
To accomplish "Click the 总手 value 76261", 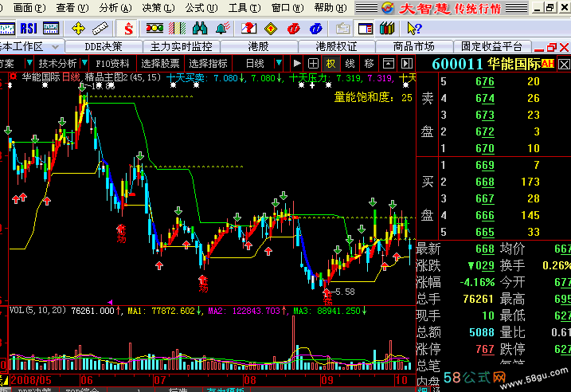I will (478, 299).
